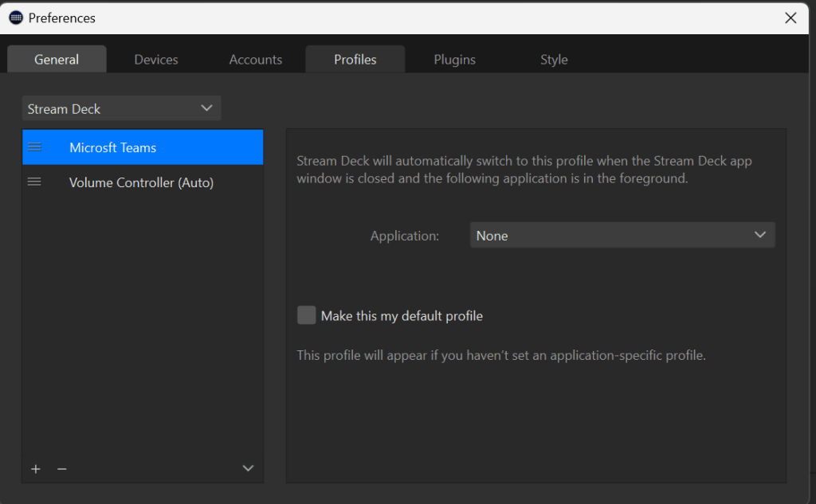Enable Make this my default profile checkbox
The image size is (816, 504).
click(307, 316)
